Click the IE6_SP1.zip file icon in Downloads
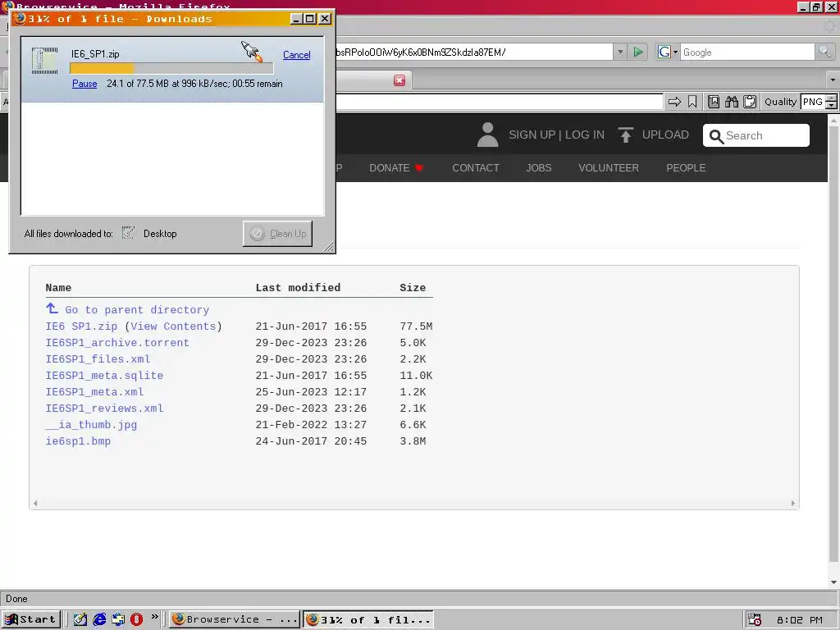The width and height of the screenshot is (840, 630). pos(44,60)
